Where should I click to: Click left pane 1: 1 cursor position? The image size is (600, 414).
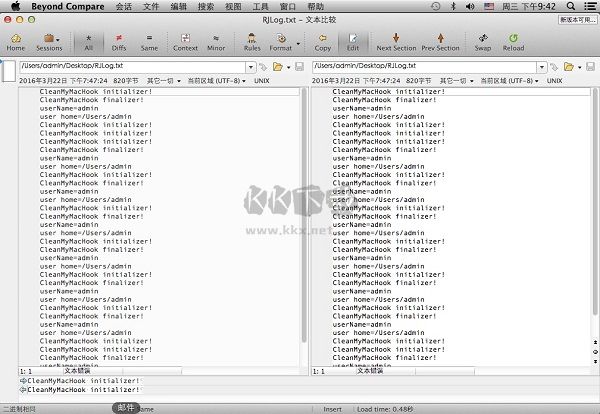26,371
